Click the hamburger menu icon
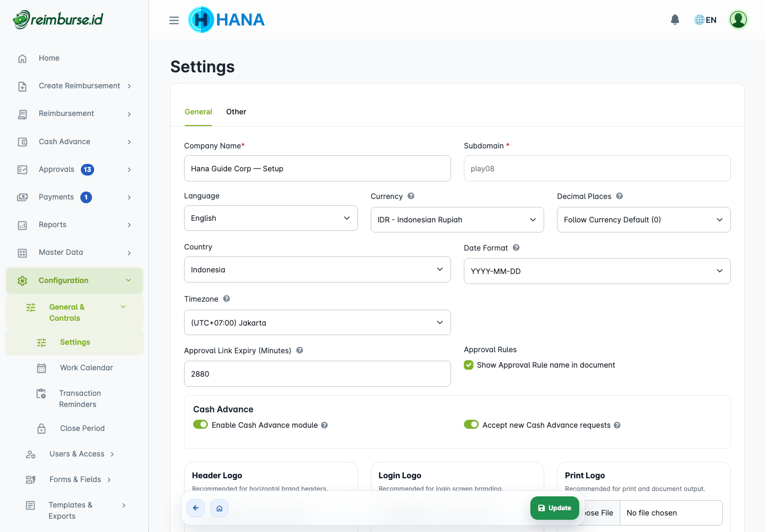This screenshot has height=532, width=766. point(174,20)
